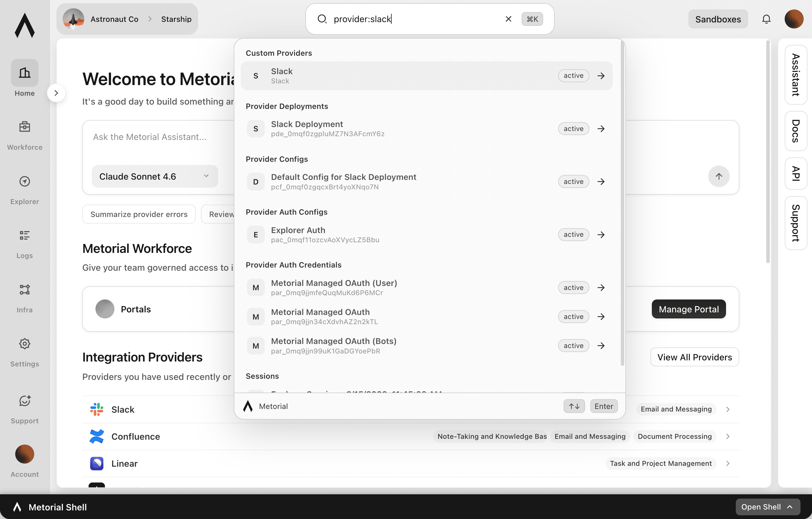Open the Support sidebar item
The width and height of the screenshot is (812, 519).
point(25,409)
